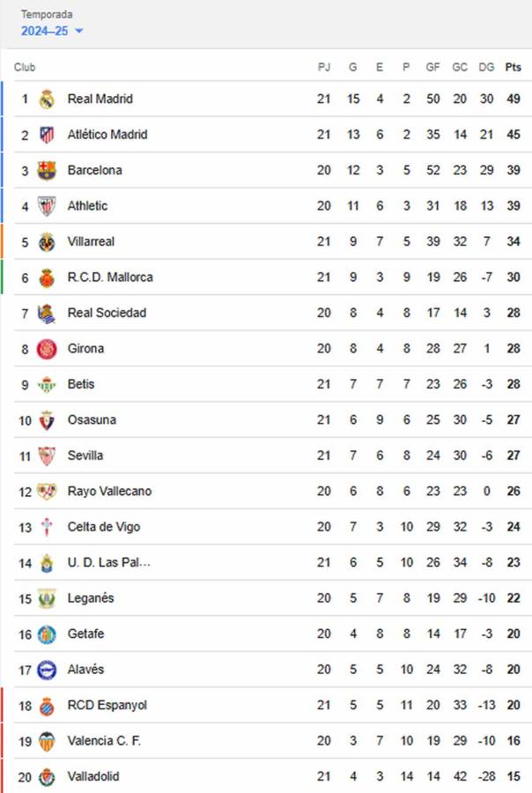Click the Betis crest icon
532x793 pixels.
click(46, 384)
